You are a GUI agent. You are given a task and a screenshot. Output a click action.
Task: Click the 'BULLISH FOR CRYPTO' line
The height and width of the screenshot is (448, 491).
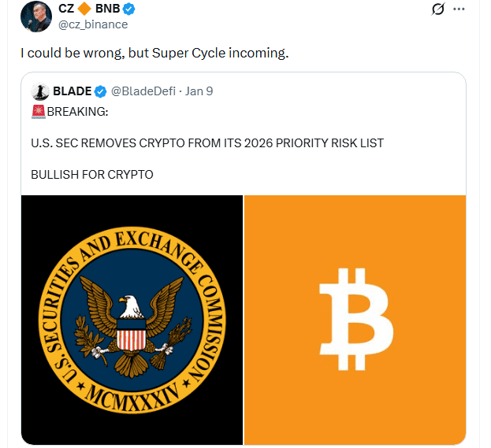(91, 173)
